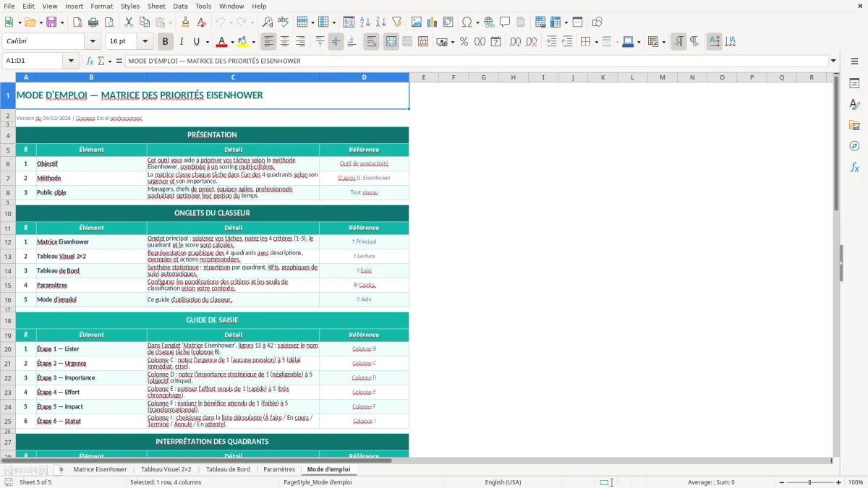Open the Data menu

pyautogui.click(x=180, y=6)
